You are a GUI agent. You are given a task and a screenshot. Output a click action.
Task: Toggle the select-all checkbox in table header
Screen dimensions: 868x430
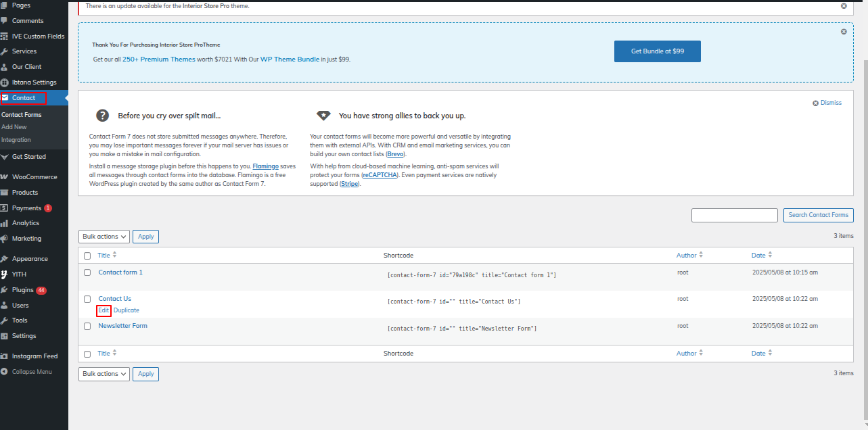[x=87, y=256]
